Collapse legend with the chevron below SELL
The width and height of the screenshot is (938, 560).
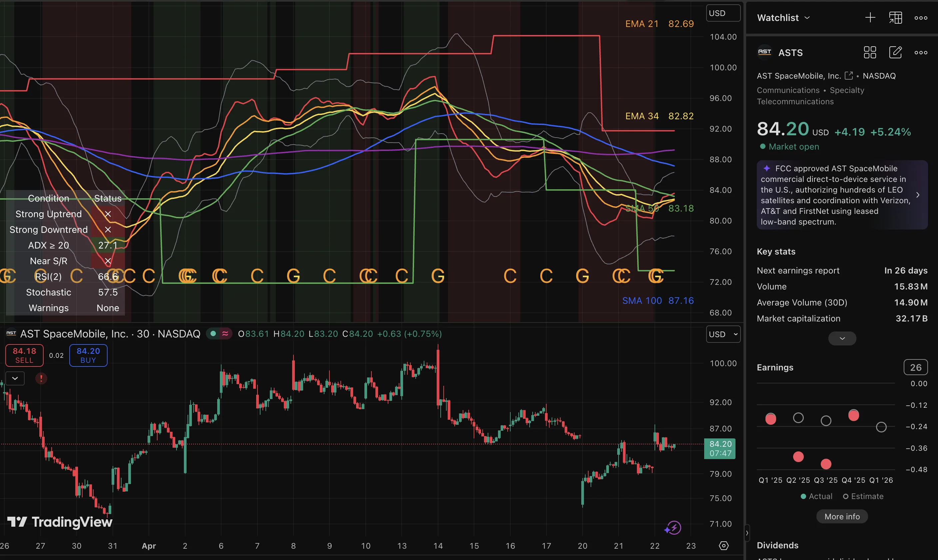tap(15, 378)
